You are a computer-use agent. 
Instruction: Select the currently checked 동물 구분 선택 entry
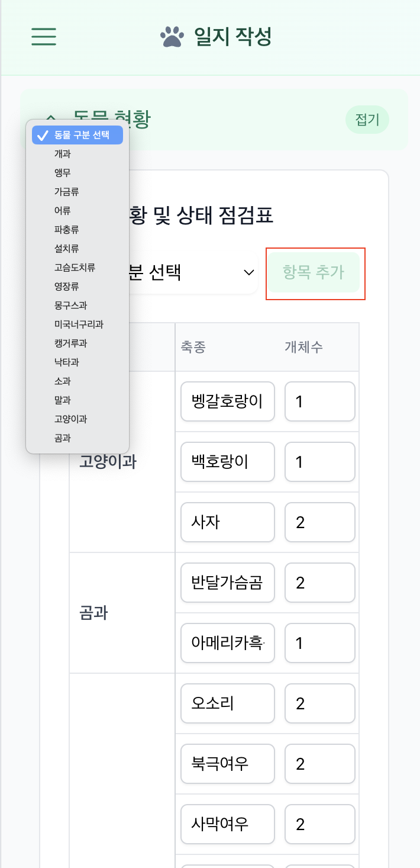point(77,134)
